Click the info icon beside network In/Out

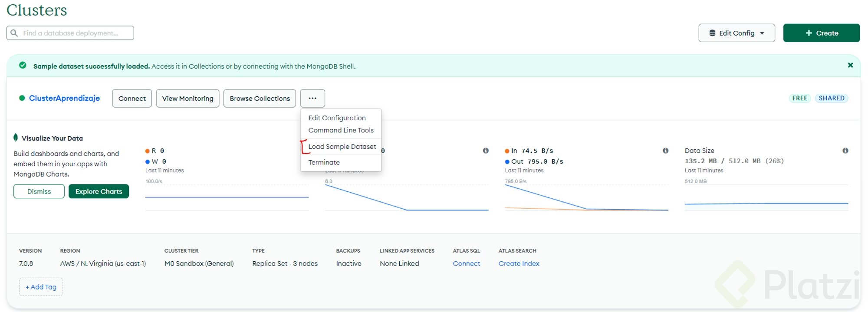point(665,151)
